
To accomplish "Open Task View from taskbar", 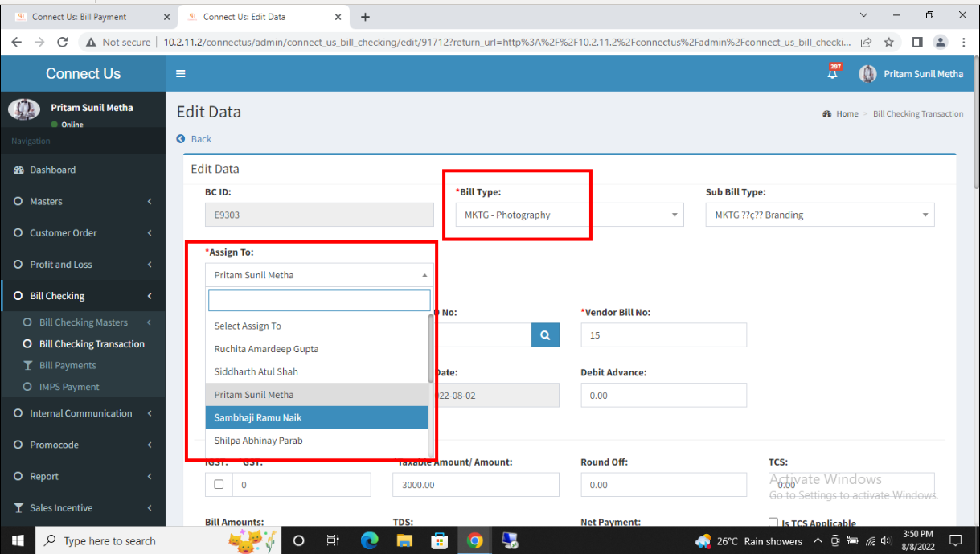I will point(333,540).
